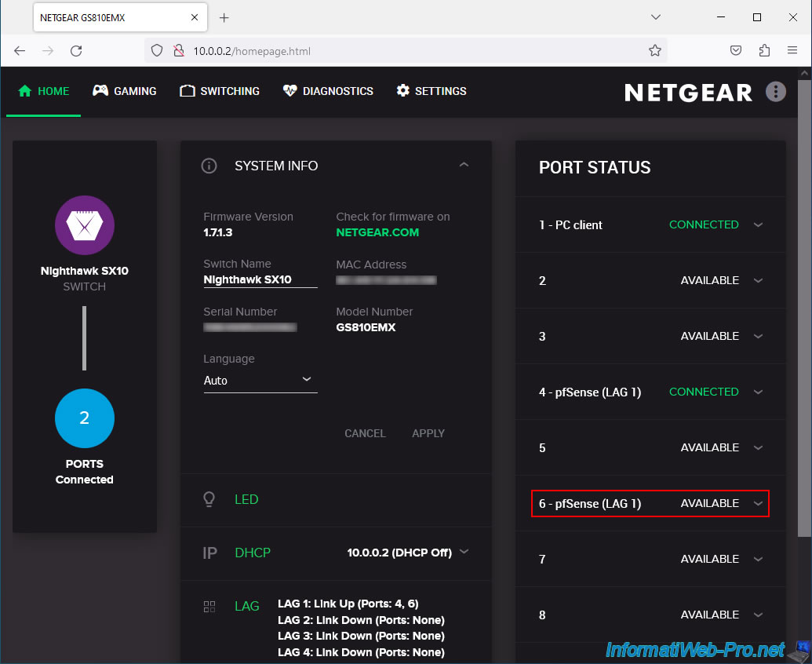Screen dimensions: 812x664
Task: Click the insecure connection padlock icon
Action: pyautogui.click(x=179, y=51)
